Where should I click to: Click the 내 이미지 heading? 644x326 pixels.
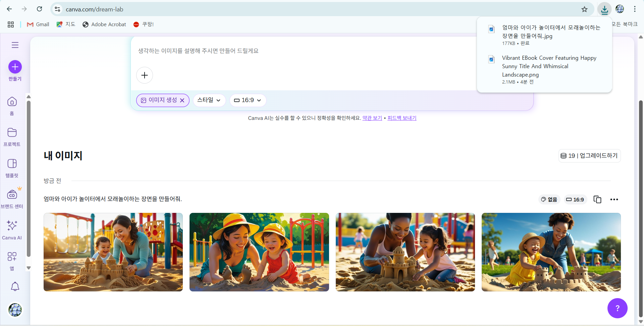[63, 155]
